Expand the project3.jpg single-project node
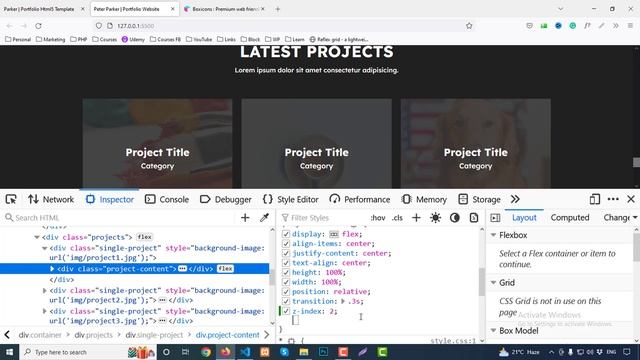Viewport: 640px width, 360px height. [x=44, y=311]
